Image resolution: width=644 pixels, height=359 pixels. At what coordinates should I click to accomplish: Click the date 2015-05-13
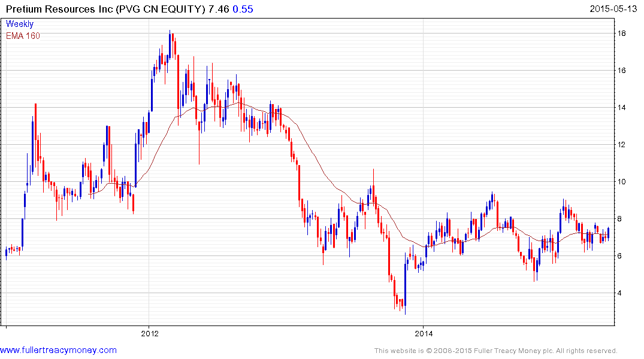point(613,8)
